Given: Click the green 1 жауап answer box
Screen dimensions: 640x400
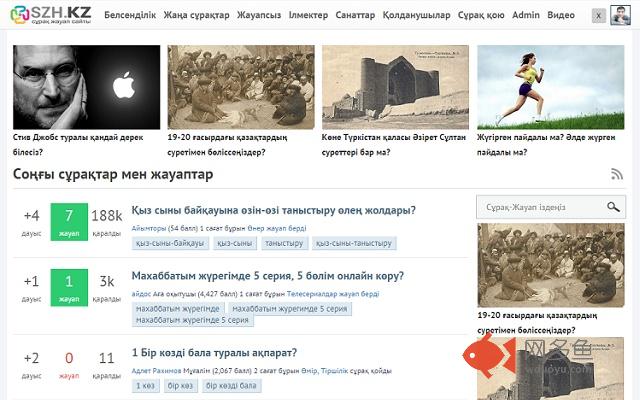Looking at the screenshot, I should [x=69, y=287].
